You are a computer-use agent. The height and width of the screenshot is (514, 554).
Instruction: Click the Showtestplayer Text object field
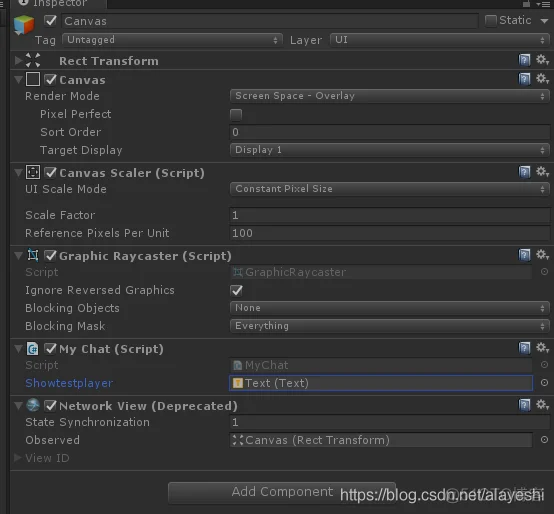coord(381,383)
